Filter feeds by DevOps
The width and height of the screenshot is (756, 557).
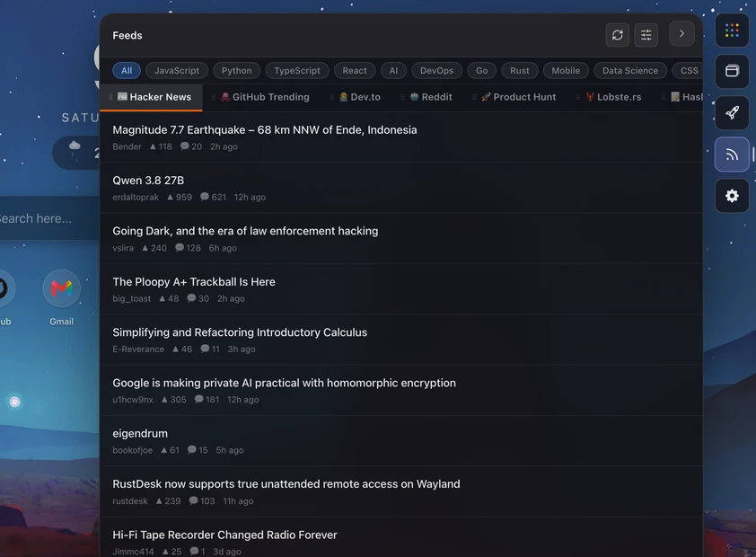[436, 70]
